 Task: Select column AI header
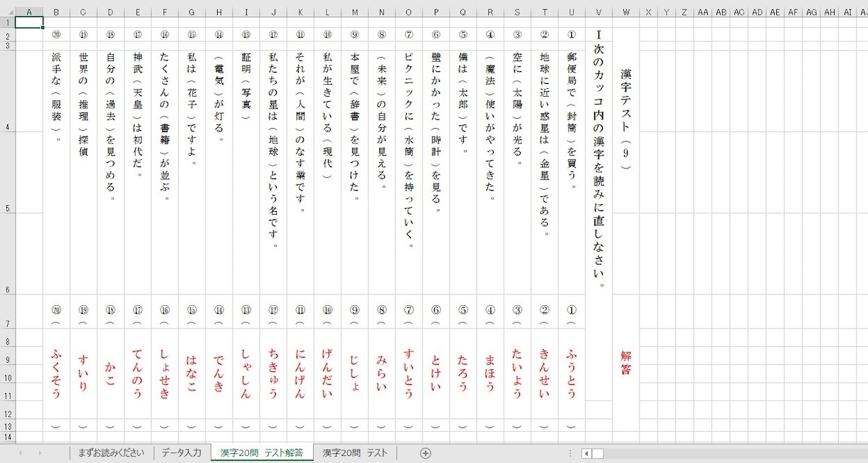pyautogui.click(x=848, y=12)
